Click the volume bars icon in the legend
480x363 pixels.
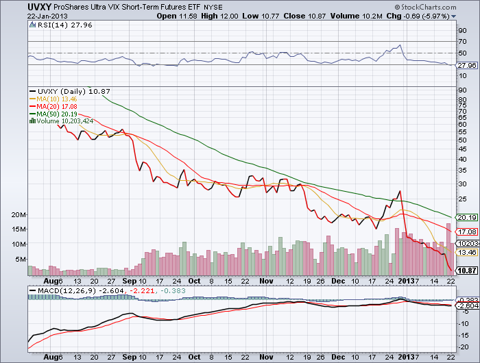coord(33,121)
